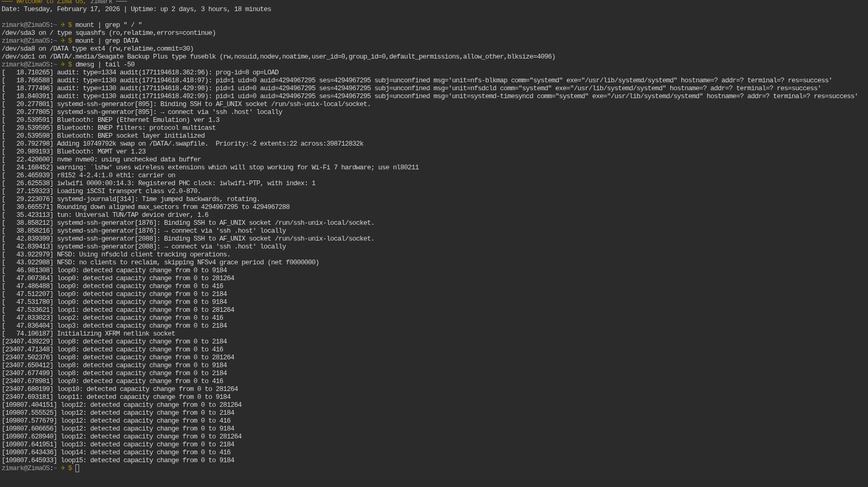Click the 'Bluetooth: MGMT ver 1.23' line

click(x=101, y=151)
